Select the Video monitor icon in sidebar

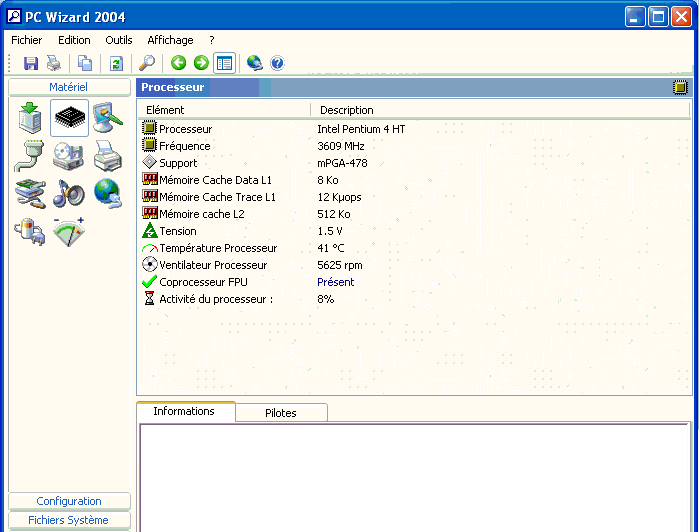pos(108,117)
